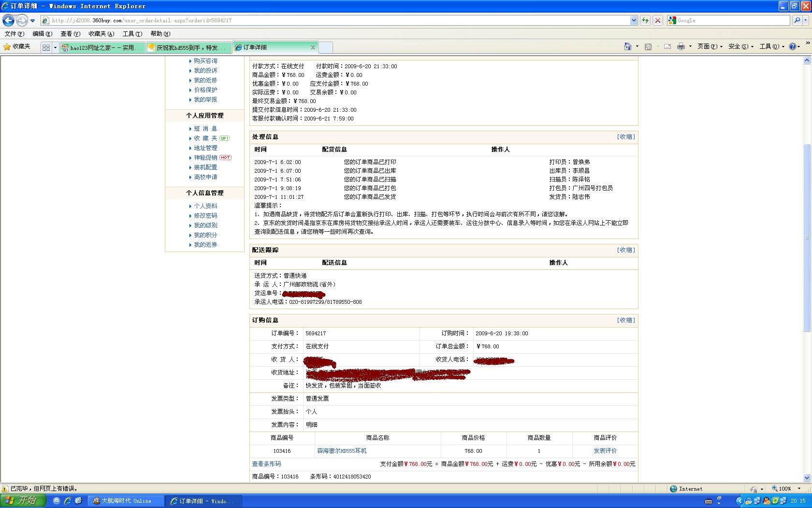Image resolution: width=812 pixels, height=508 pixels.
Task: Collapse the 订购信息 section
Action: point(626,320)
